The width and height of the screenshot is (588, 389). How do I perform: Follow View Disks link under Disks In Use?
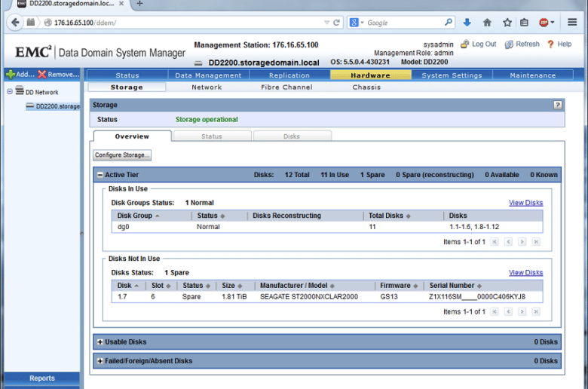pyautogui.click(x=525, y=203)
